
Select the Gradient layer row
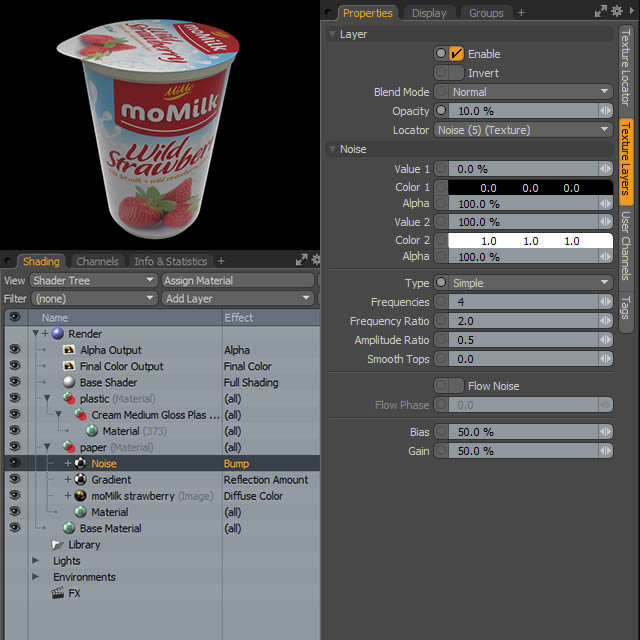coord(162,479)
